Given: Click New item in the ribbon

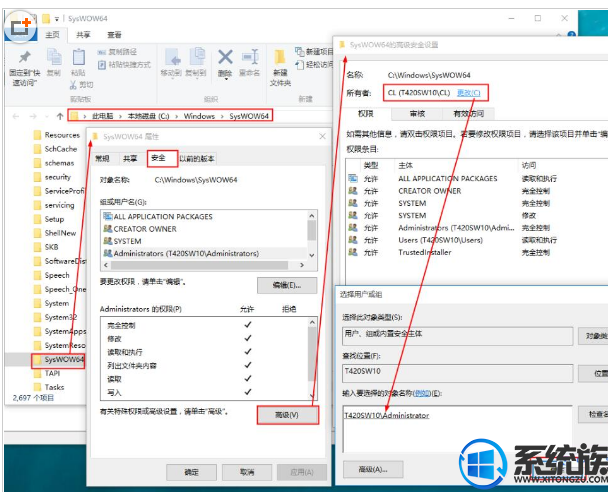Looking at the screenshot, I should pos(314,51).
